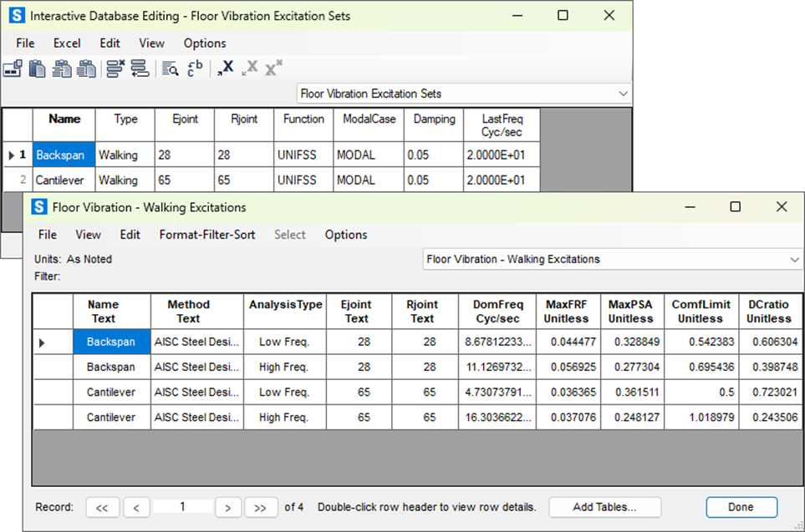Click the first paste clipboard icon
This screenshot has height=532, width=805.
click(x=37, y=68)
